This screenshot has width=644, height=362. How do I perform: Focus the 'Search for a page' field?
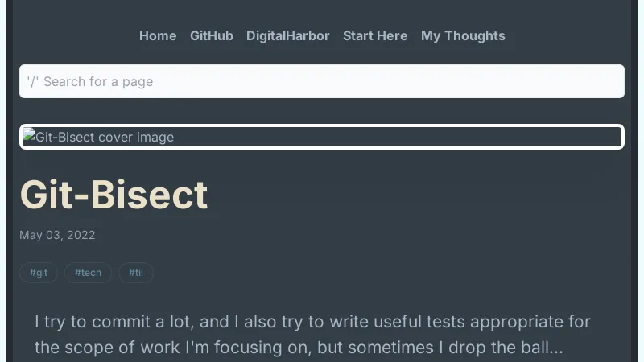(322, 81)
